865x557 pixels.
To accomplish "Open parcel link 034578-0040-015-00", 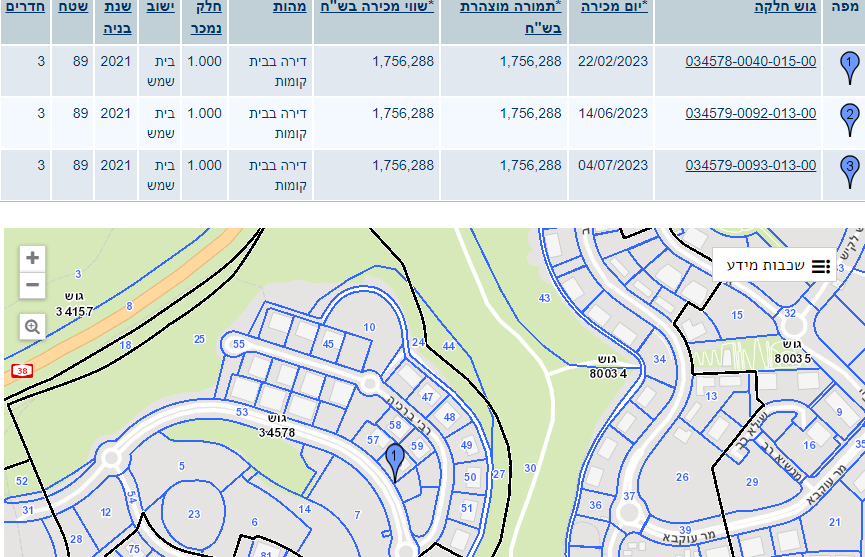I will coord(750,61).
